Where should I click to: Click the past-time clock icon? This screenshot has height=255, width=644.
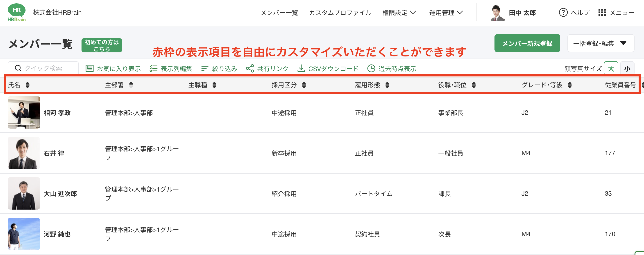[x=371, y=68]
